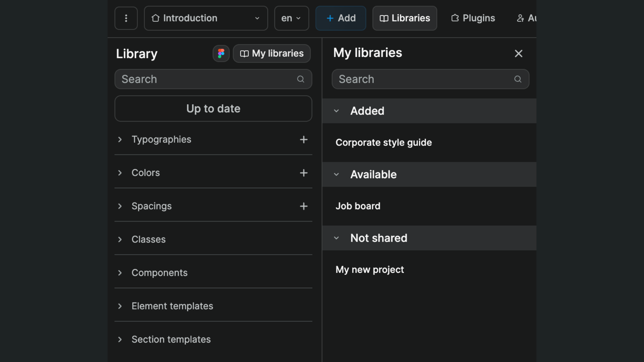The height and width of the screenshot is (362, 644).
Task: Click the search magnifier in My libraries panel
Action: tap(518, 79)
